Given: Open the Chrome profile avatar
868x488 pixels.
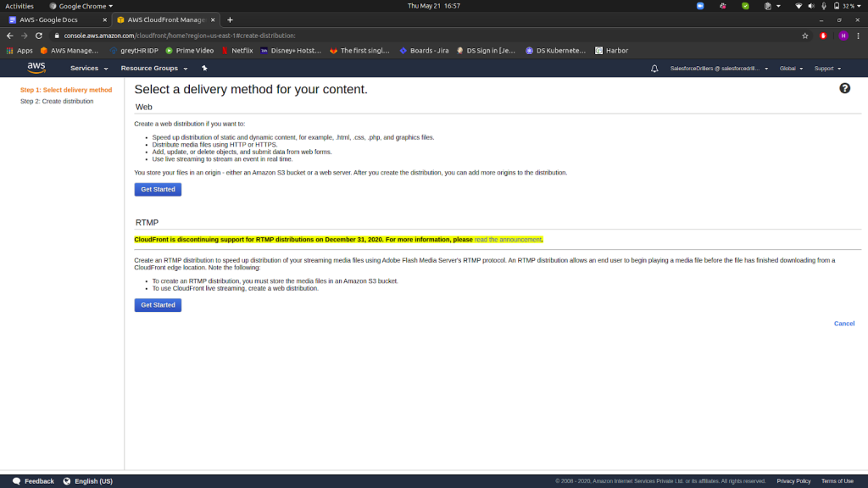Looking at the screenshot, I should click(843, 36).
